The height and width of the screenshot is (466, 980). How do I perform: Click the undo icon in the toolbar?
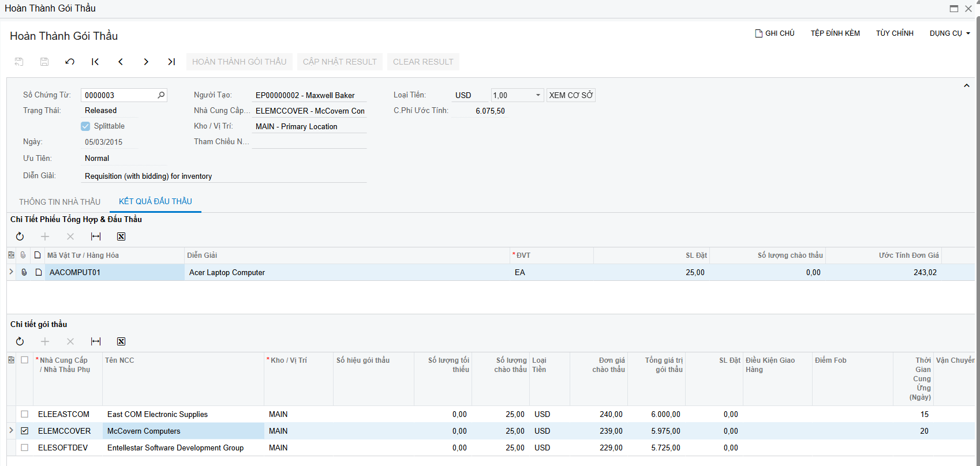pyautogui.click(x=70, y=62)
